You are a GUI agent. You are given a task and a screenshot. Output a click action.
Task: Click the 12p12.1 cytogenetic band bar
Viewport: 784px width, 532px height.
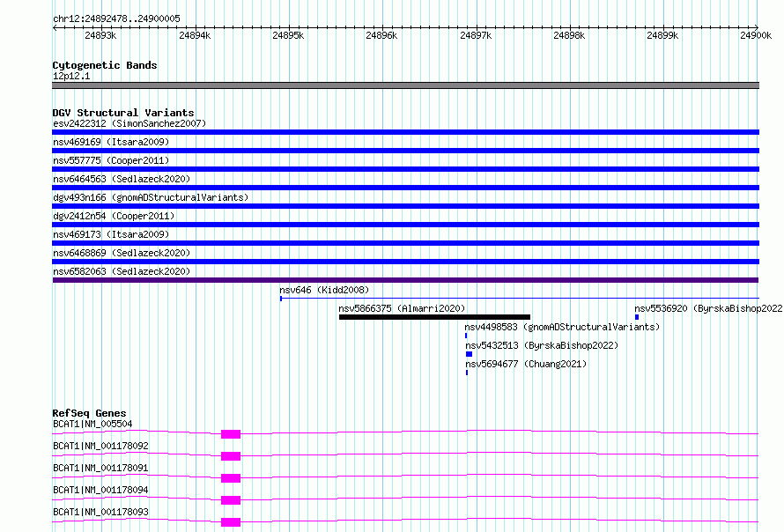pos(405,85)
